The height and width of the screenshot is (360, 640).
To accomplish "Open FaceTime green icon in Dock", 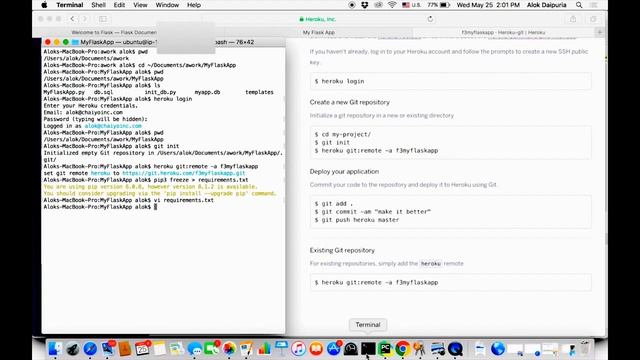I will (211, 349).
